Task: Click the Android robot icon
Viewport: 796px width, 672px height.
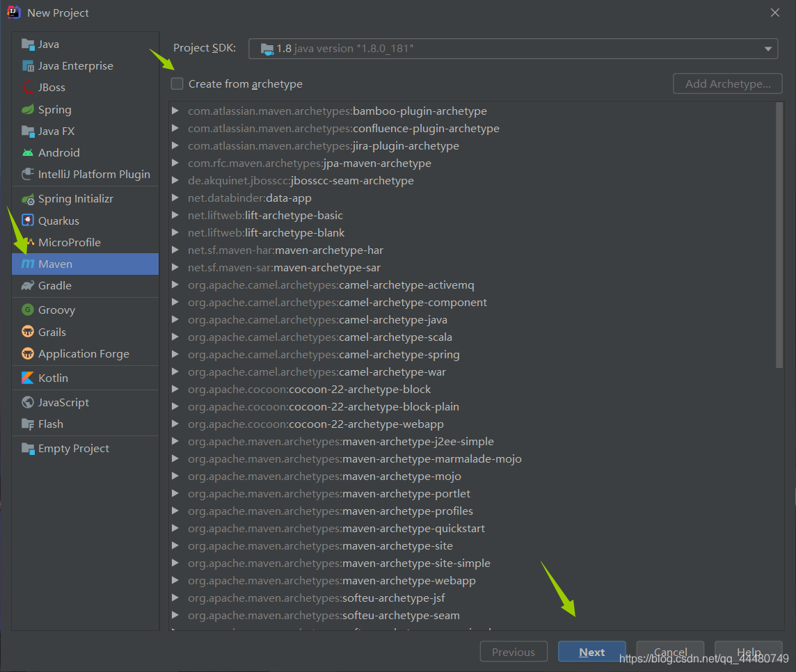Action: (27, 153)
